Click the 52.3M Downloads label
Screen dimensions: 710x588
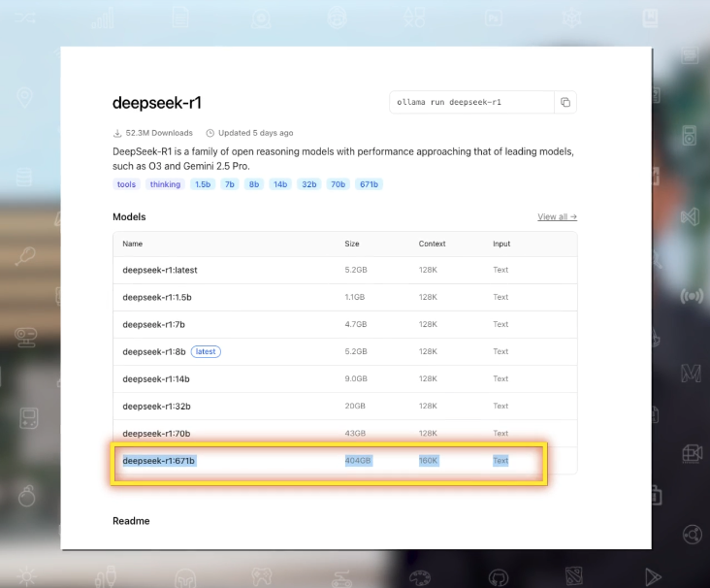click(x=159, y=133)
